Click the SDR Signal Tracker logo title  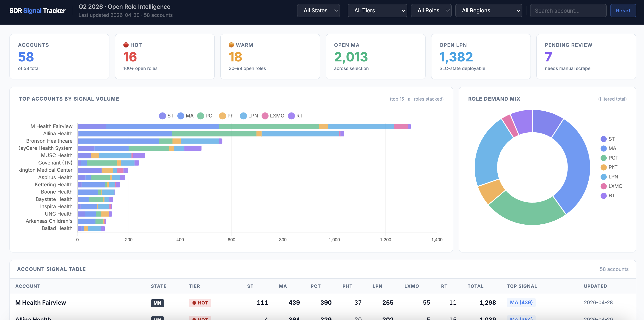click(x=38, y=11)
